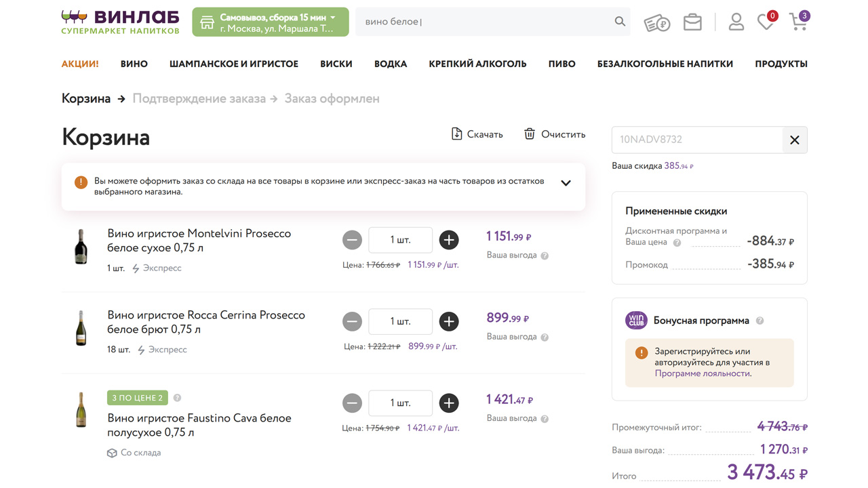Open the shopping cart icon in header

click(799, 22)
